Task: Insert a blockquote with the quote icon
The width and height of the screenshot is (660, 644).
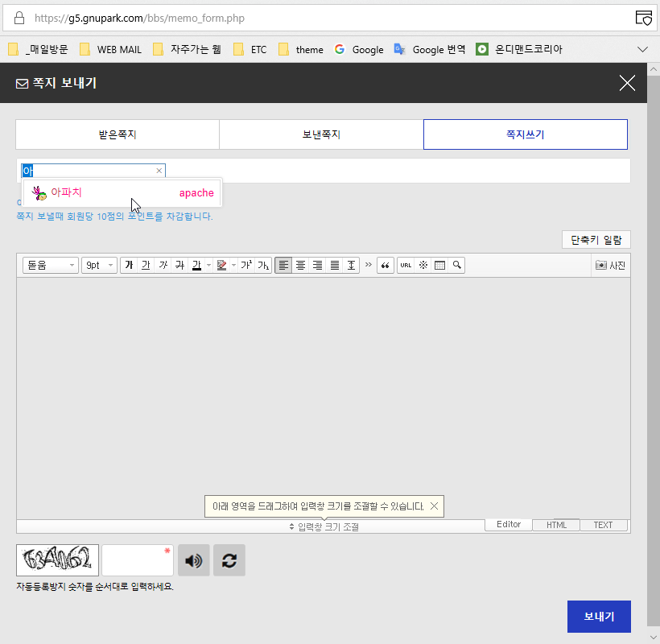Action: click(x=386, y=266)
